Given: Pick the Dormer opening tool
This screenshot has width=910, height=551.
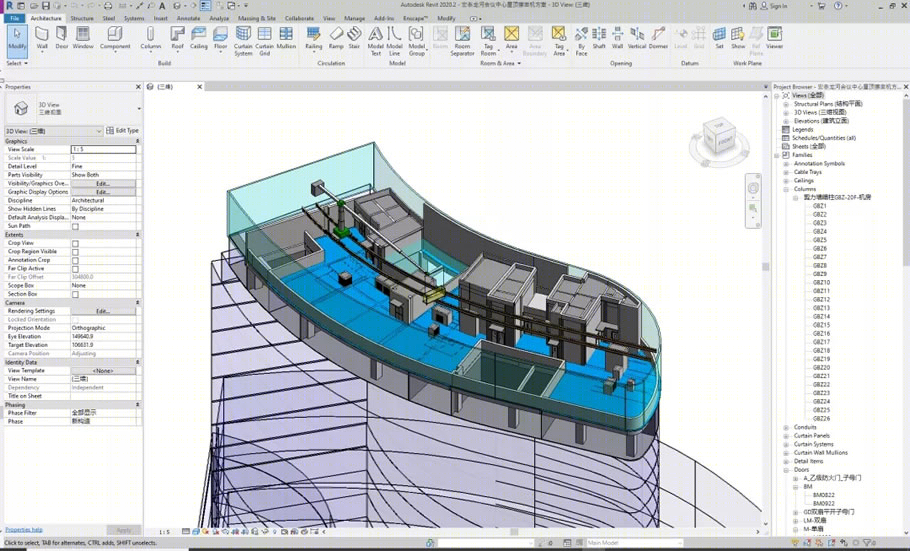Looking at the screenshot, I should 658,39.
